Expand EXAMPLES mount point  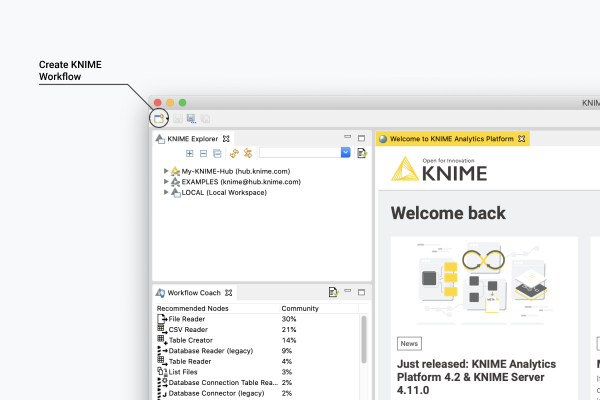(166, 181)
